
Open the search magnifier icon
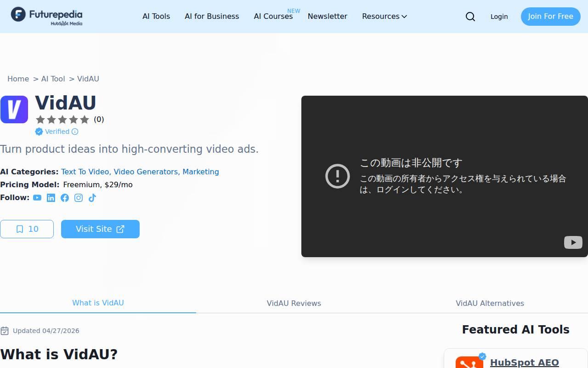tap(470, 17)
